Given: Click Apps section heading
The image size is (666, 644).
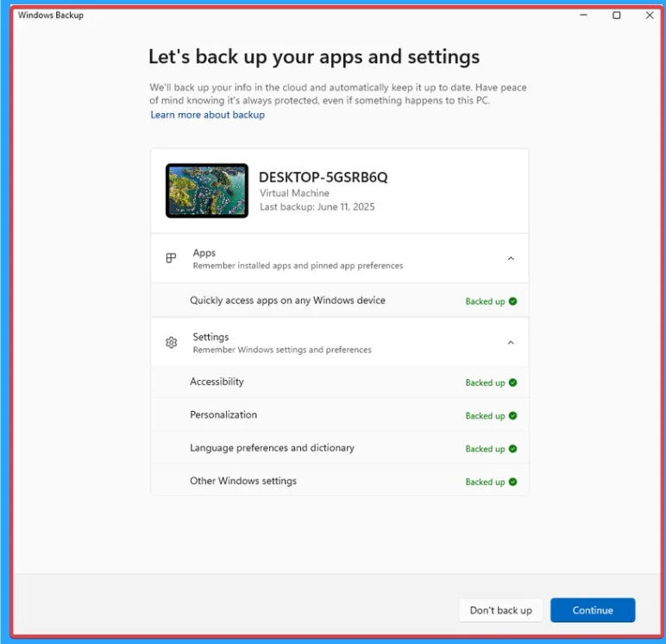Looking at the screenshot, I should tap(204, 252).
